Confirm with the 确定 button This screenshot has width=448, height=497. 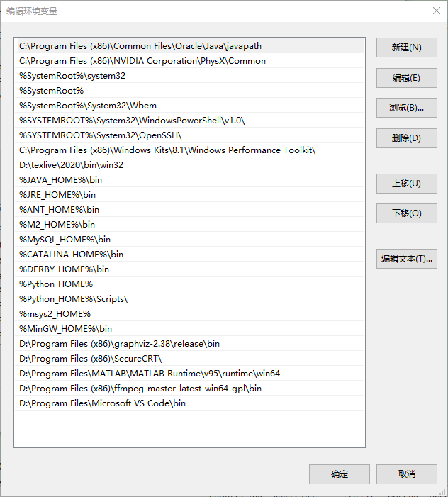(340, 474)
